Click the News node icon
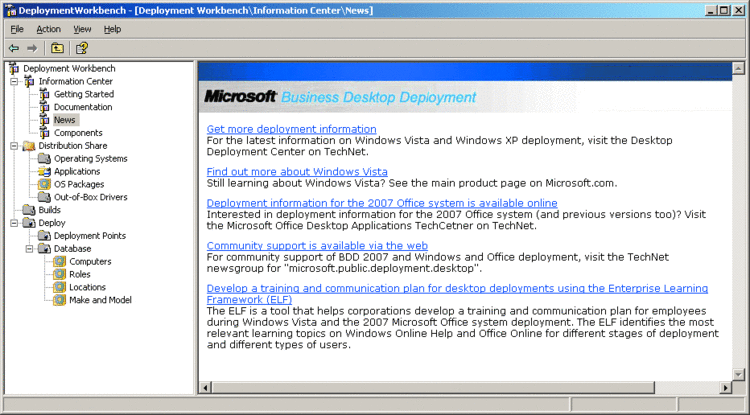The height and width of the screenshot is (415, 750). coord(44,120)
